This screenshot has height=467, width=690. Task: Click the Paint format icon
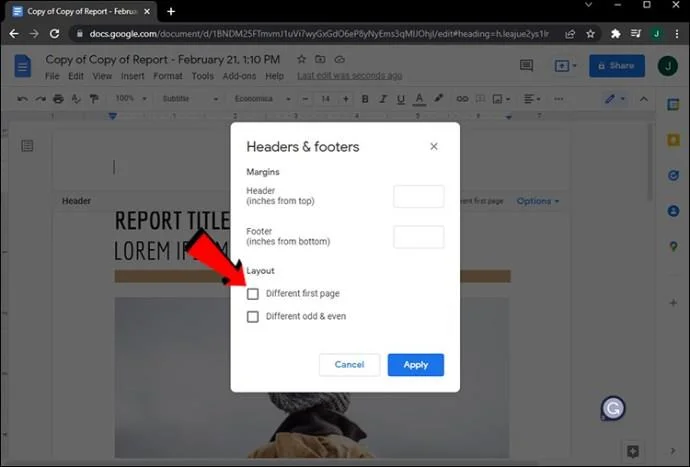(94, 99)
